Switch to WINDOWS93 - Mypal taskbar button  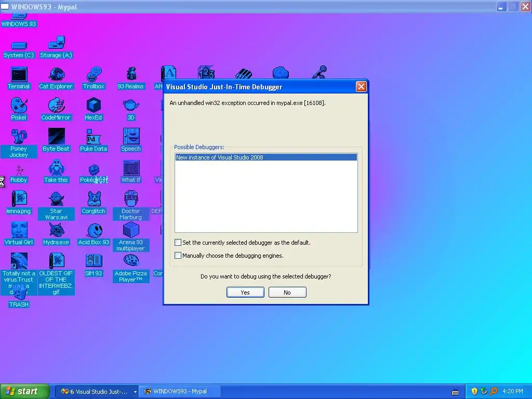(x=180, y=392)
